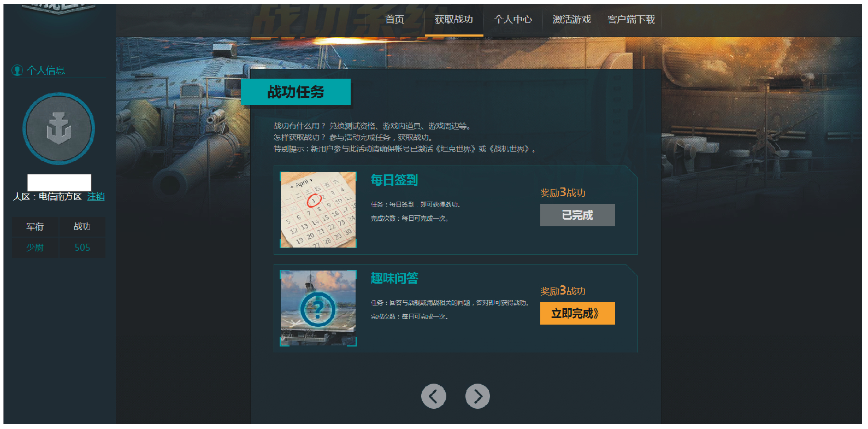
Task: Click the 少尉 rank label
Action: (x=35, y=248)
